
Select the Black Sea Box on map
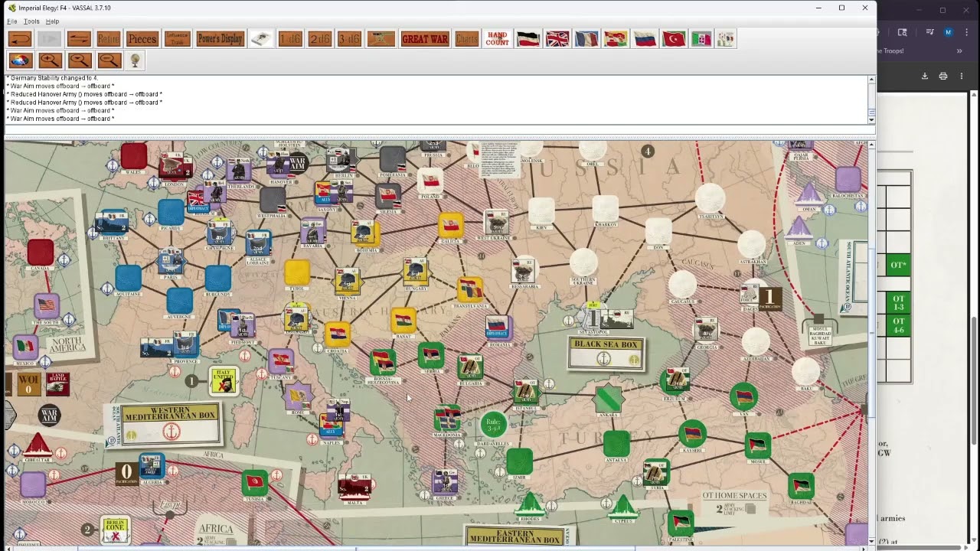coord(606,353)
